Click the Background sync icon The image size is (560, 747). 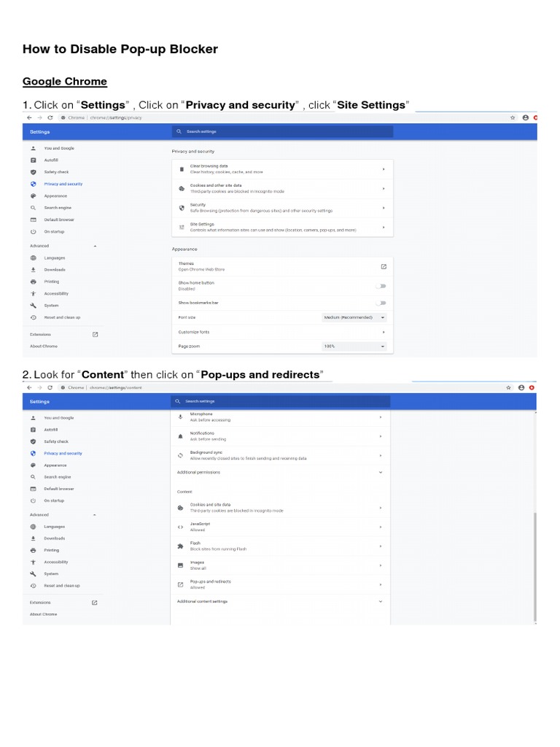tap(180, 455)
